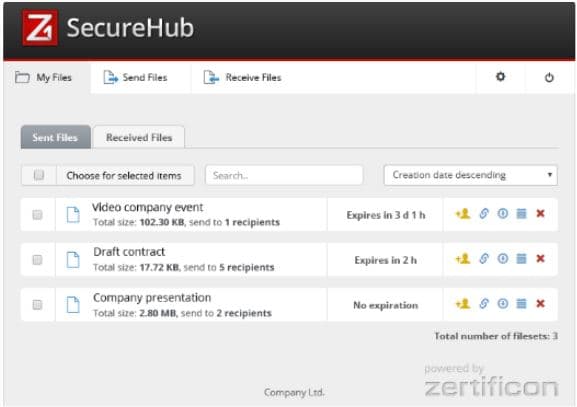
Task: Click file icon of Company presentation
Action: (73, 305)
